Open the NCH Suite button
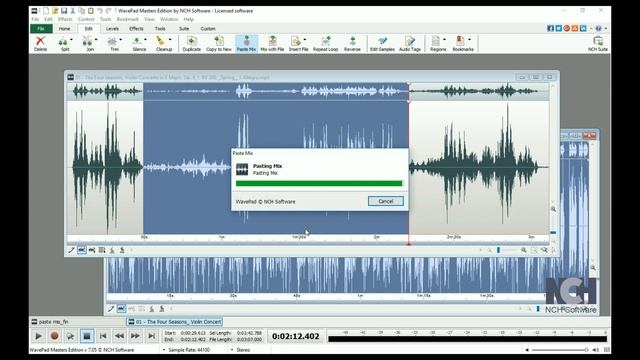Viewport: 640px width, 360px height. 598,43
